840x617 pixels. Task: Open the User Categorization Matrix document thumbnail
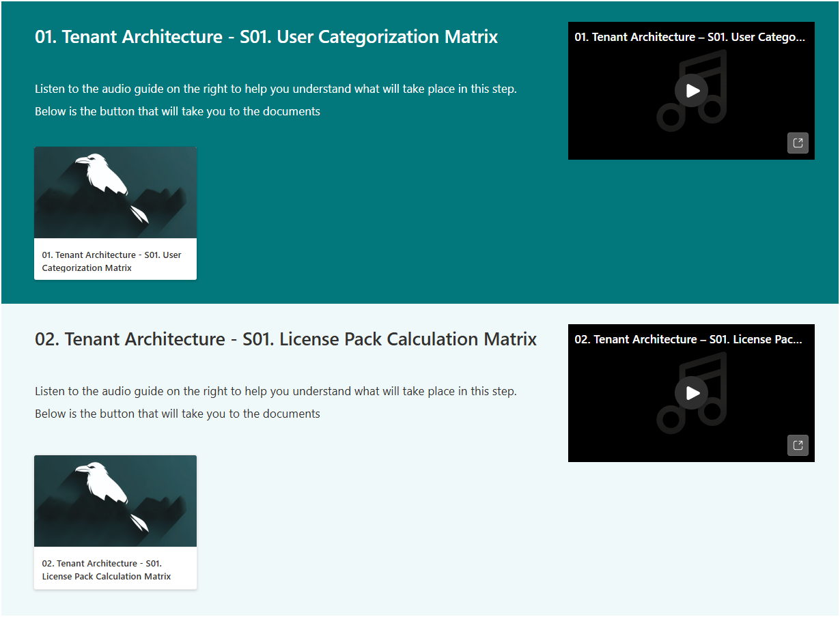(x=115, y=192)
